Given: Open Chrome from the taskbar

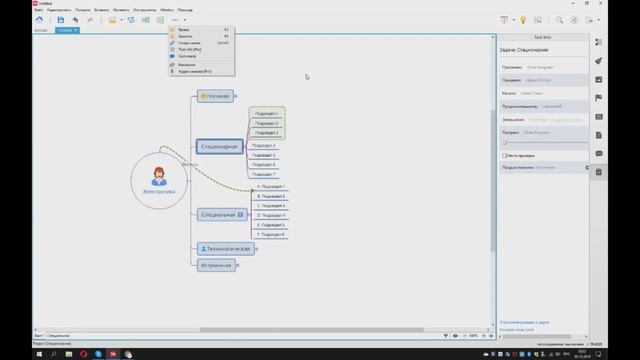Looking at the screenshot, I should pos(128,354).
